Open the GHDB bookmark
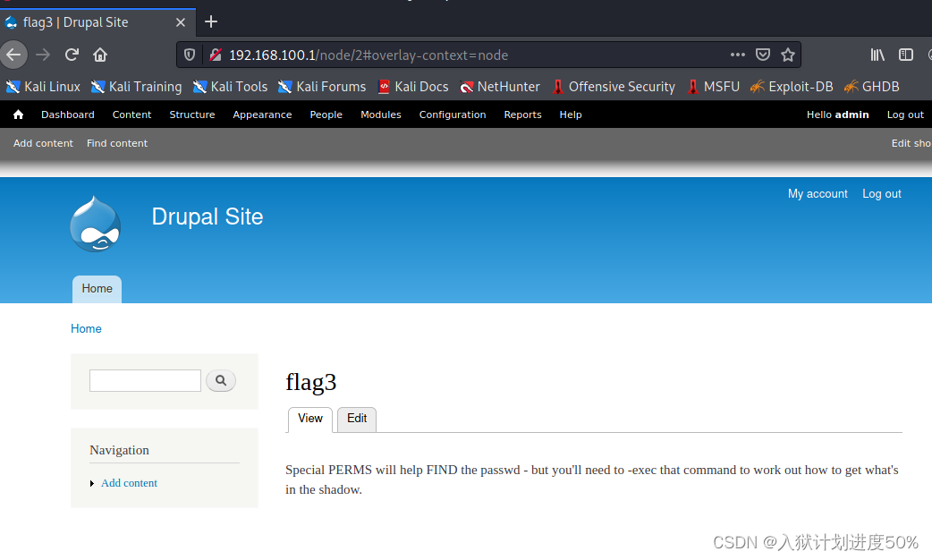932x560 pixels. click(x=871, y=87)
